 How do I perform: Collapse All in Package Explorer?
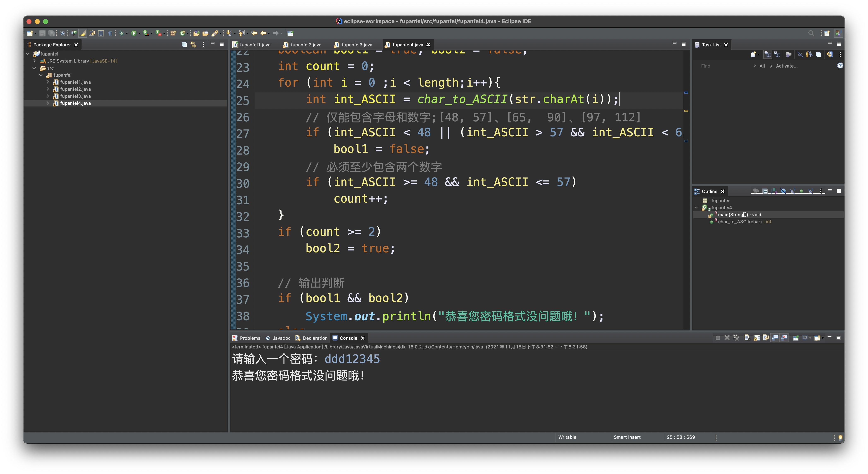coord(184,45)
